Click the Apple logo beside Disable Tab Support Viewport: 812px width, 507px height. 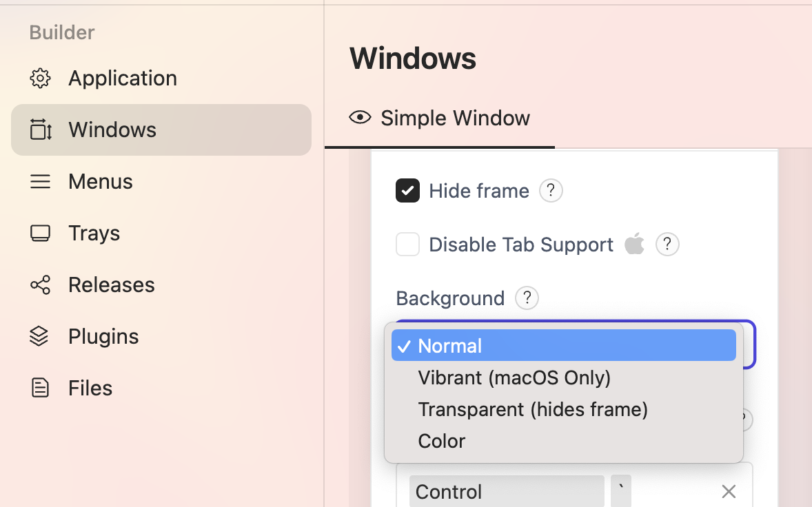(x=634, y=244)
